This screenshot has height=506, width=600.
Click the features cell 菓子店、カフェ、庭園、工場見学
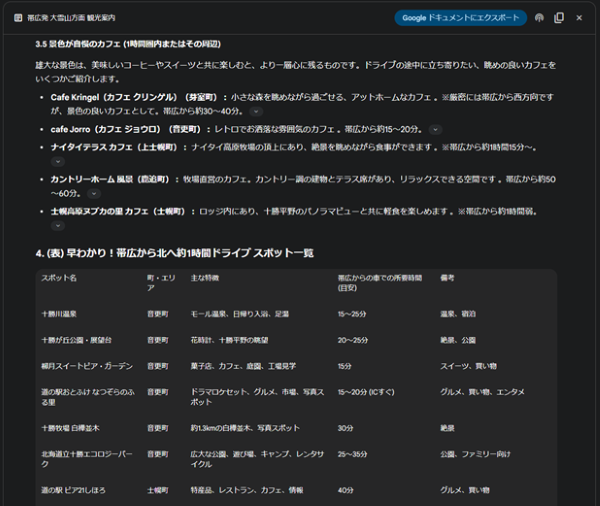click(243, 366)
